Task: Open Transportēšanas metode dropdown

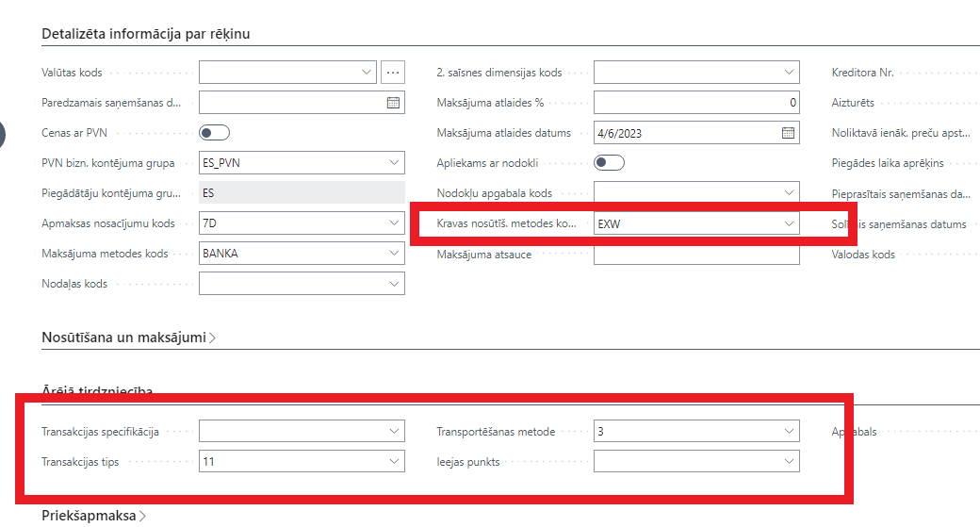Action: tap(788, 432)
